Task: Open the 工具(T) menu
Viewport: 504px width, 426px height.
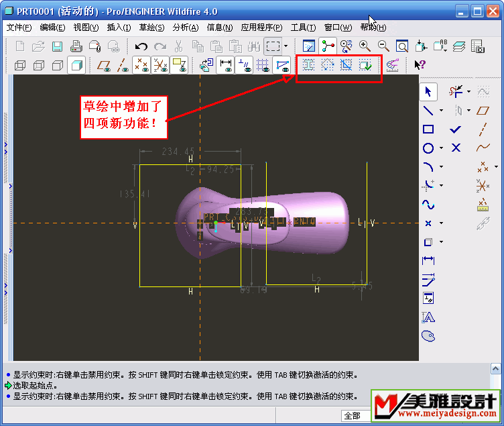Action: point(303,28)
